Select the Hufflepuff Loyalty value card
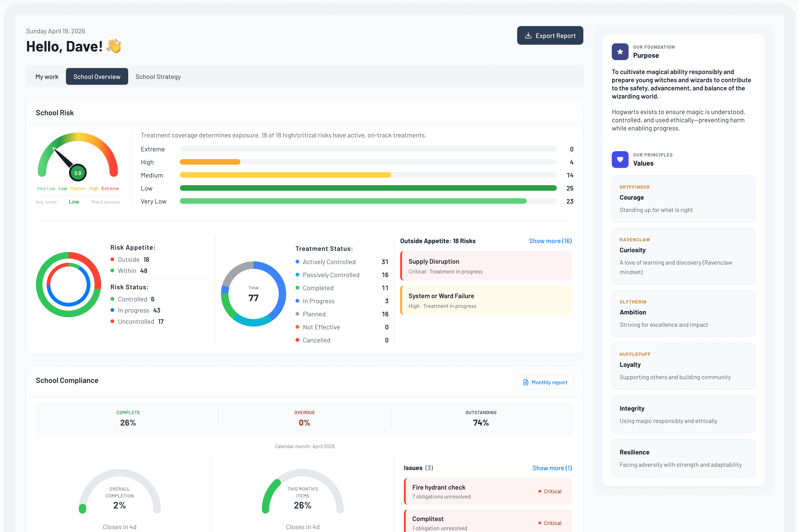 click(x=684, y=366)
